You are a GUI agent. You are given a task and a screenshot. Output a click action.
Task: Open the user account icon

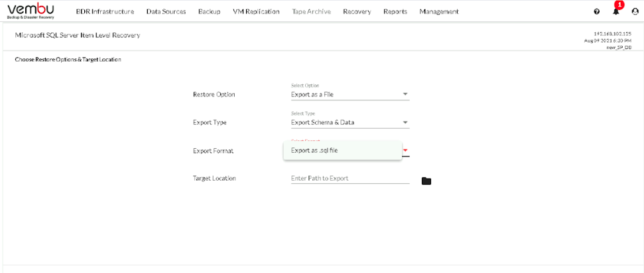635,11
